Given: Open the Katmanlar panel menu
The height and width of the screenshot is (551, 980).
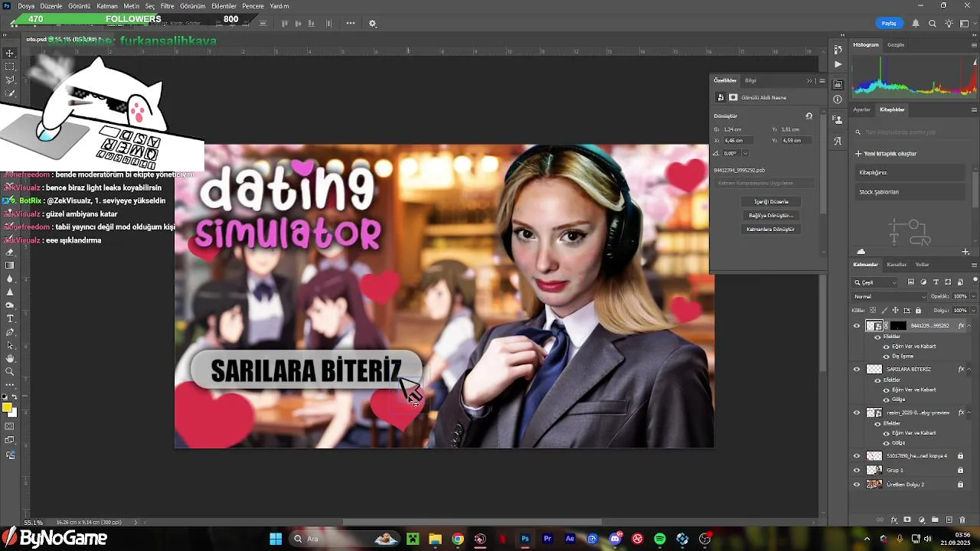Looking at the screenshot, I should (x=974, y=265).
